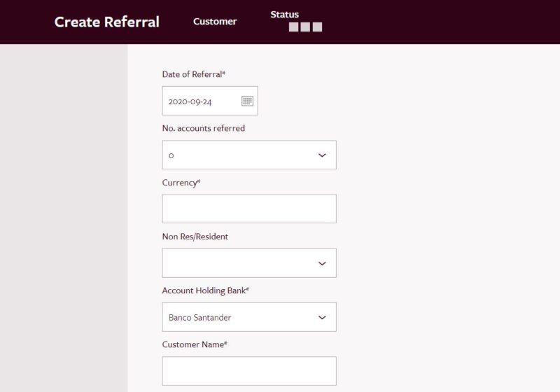Expand the Non Res/Resident chevron
Screen dimensions: 560x392
coord(322,263)
